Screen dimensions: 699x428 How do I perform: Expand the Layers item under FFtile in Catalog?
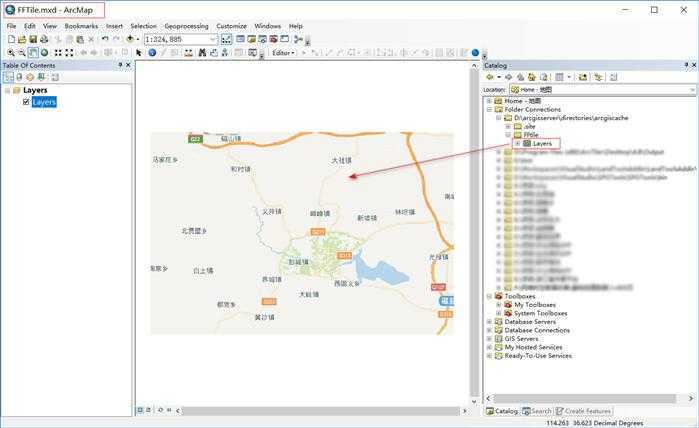(517, 144)
